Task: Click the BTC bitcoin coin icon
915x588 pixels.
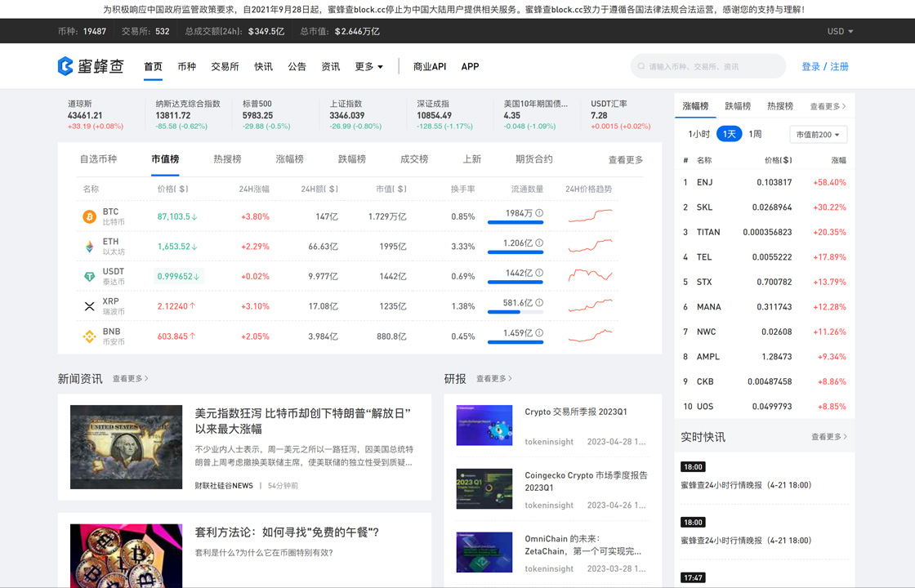Action: [x=89, y=217]
